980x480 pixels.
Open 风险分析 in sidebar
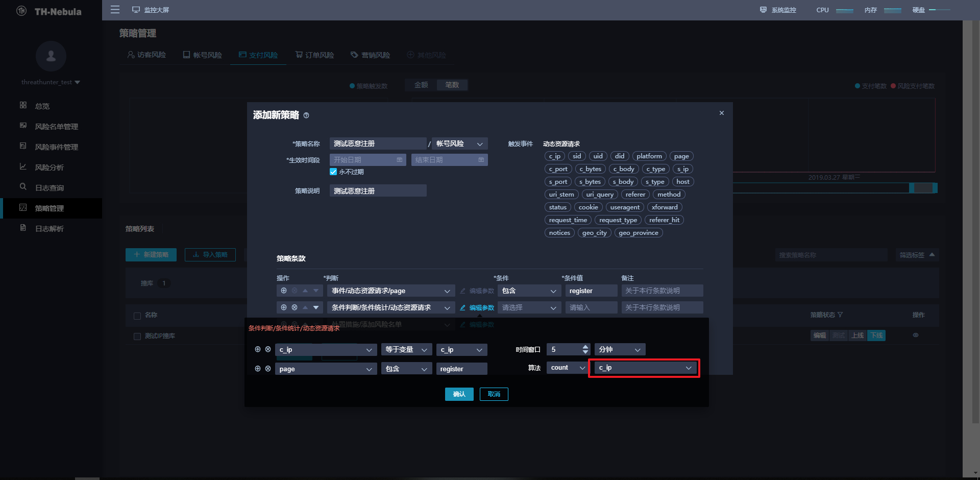tap(50, 167)
